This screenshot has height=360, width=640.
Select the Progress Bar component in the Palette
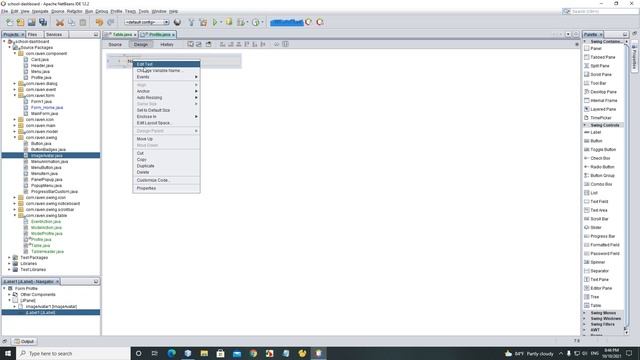coord(603,236)
